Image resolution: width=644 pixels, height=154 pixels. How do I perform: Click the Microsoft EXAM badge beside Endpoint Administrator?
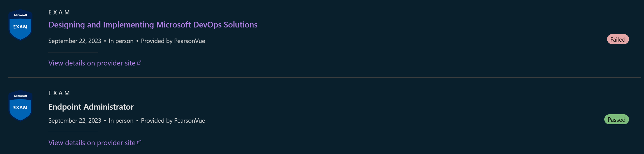[x=21, y=106]
